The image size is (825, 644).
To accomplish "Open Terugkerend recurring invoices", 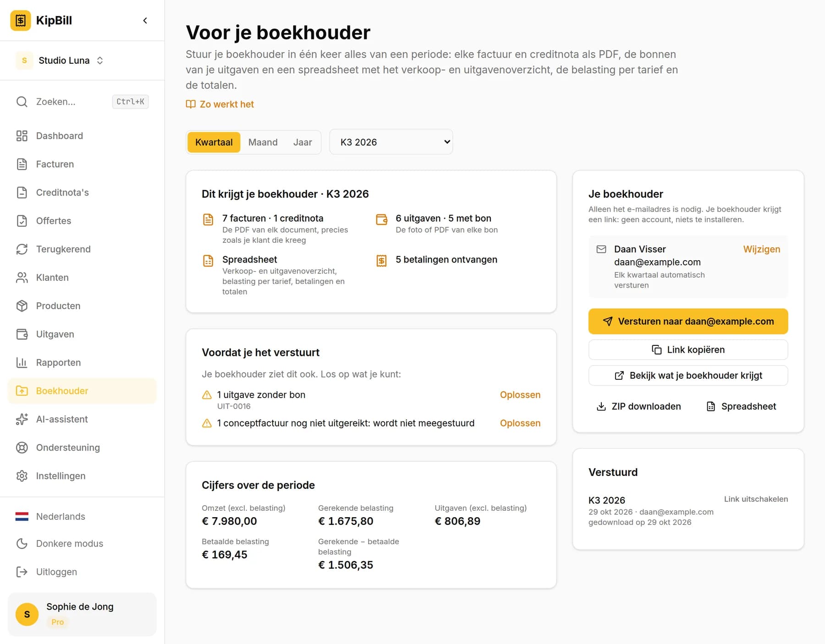I will click(x=82, y=249).
